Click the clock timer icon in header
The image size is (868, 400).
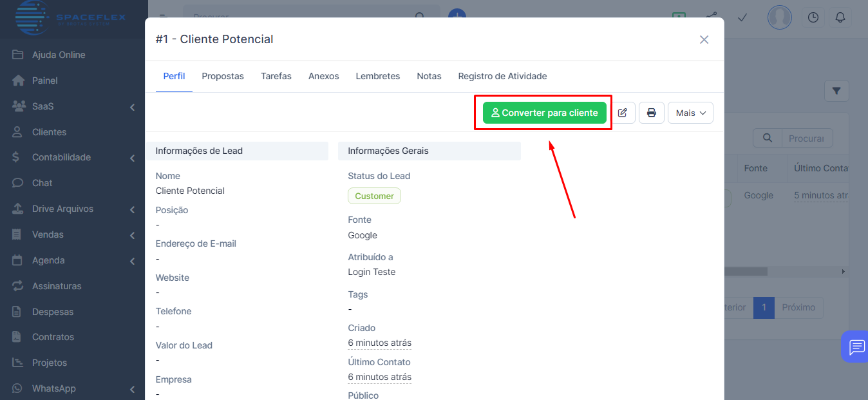point(813,17)
